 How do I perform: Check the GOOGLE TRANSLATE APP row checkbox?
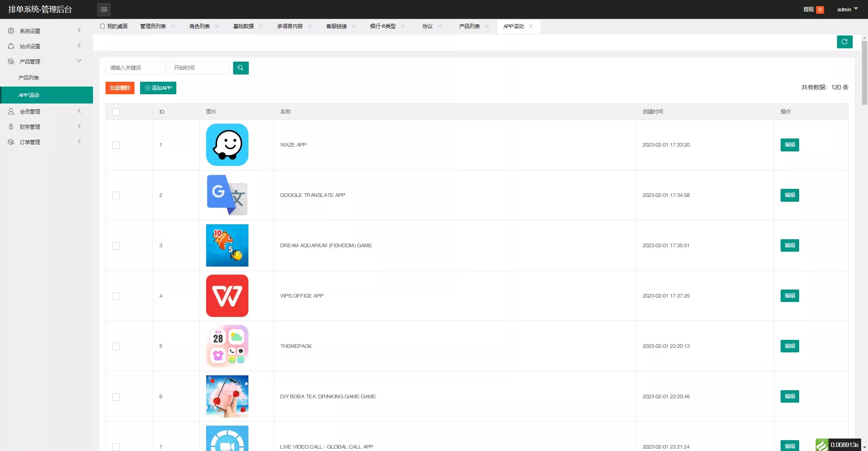pyautogui.click(x=116, y=196)
